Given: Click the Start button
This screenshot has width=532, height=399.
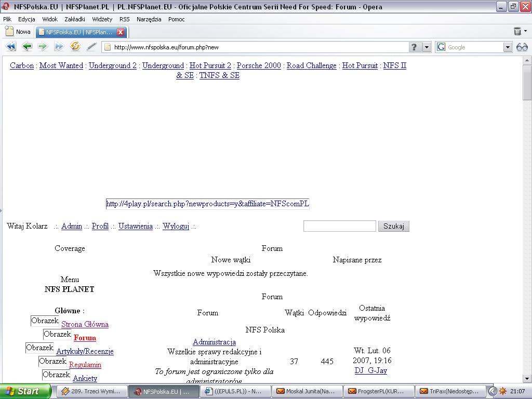Looking at the screenshot, I should tap(25, 391).
